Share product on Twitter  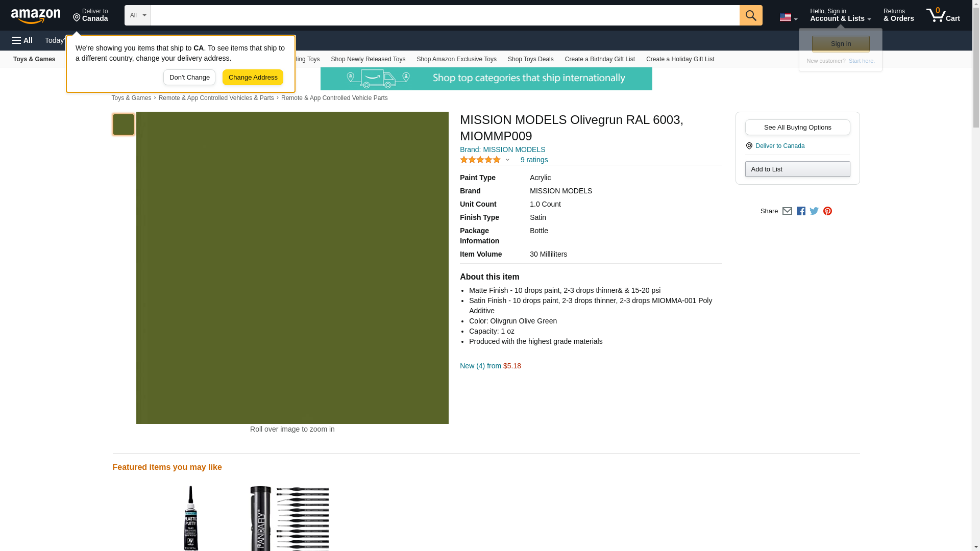pyautogui.click(x=814, y=211)
